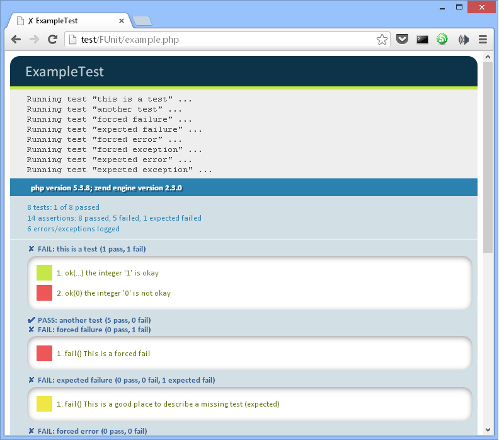Image resolution: width=504 pixels, height=440 pixels.
Task: Click log line 'Running test "forced exception"'
Action: 115,149
